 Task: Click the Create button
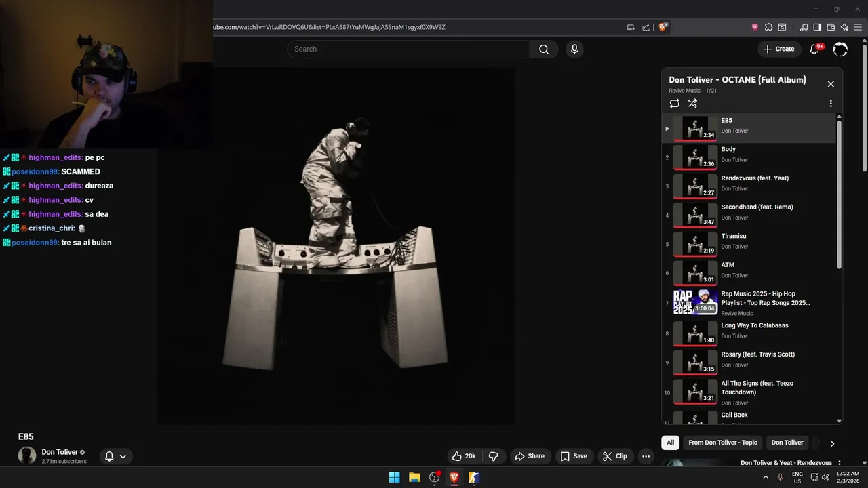pyautogui.click(x=778, y=49)
